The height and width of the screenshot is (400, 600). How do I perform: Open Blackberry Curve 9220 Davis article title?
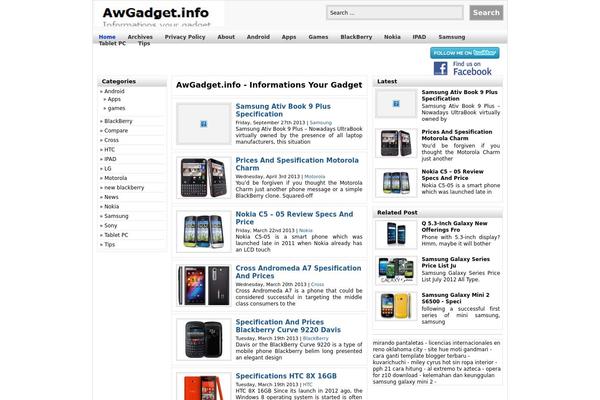(288, 326)
